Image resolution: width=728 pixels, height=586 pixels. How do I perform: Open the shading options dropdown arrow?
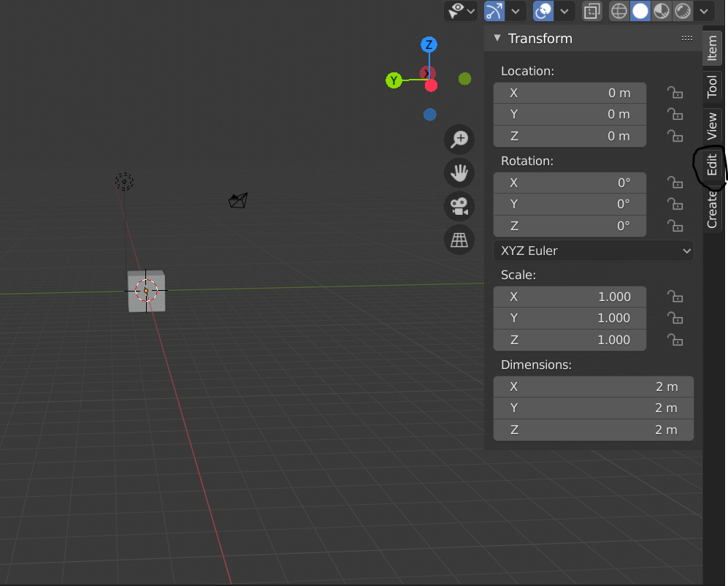tap(704, 11)
